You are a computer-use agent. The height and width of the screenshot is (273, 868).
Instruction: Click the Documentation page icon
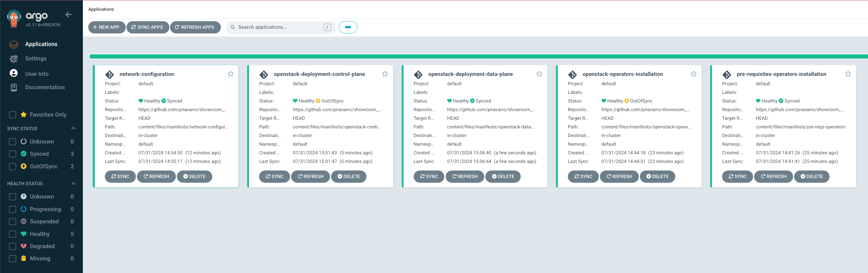pos(14,87)
